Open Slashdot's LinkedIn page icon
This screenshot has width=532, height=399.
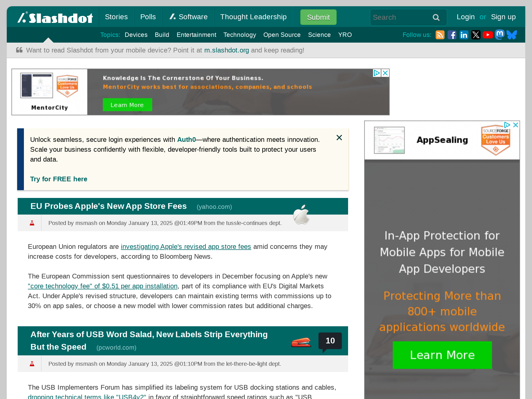464,35
